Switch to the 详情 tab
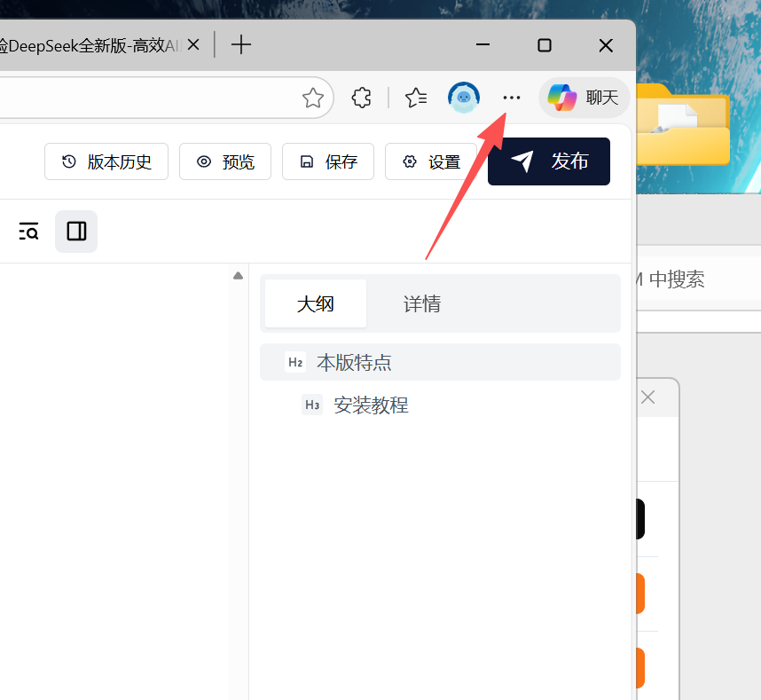Screen dimensions: 761x700 422,303
